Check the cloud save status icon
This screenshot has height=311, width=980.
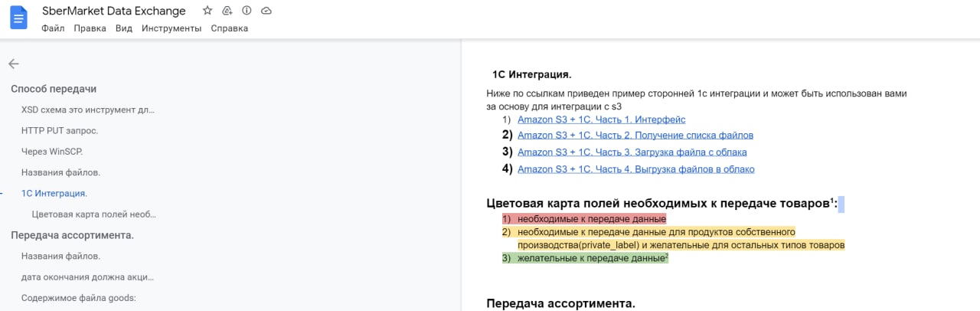[x=266, y=11]
